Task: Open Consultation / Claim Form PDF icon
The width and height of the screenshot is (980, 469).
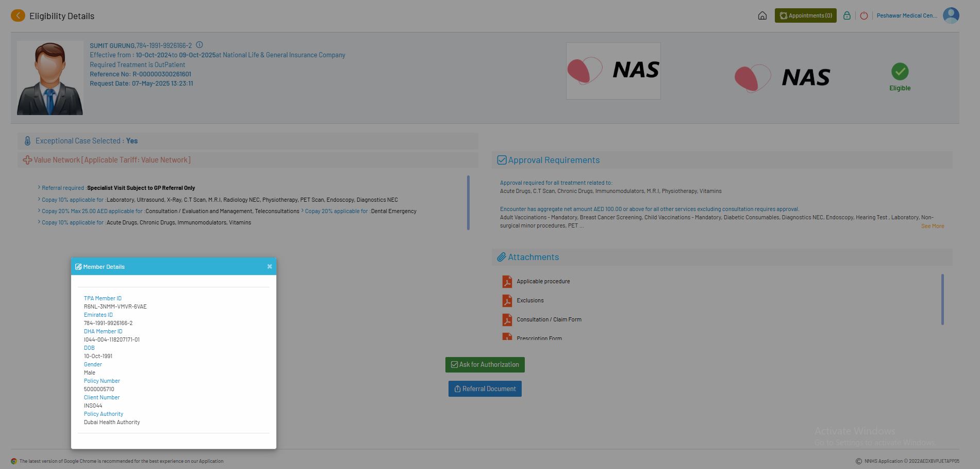Action: pos(507,319)
